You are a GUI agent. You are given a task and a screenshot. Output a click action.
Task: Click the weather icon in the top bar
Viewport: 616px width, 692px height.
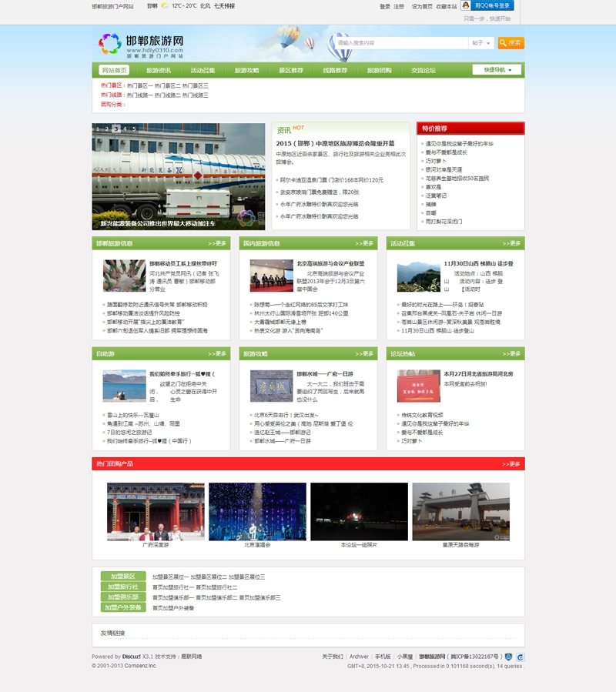click(x=164, y=6)
